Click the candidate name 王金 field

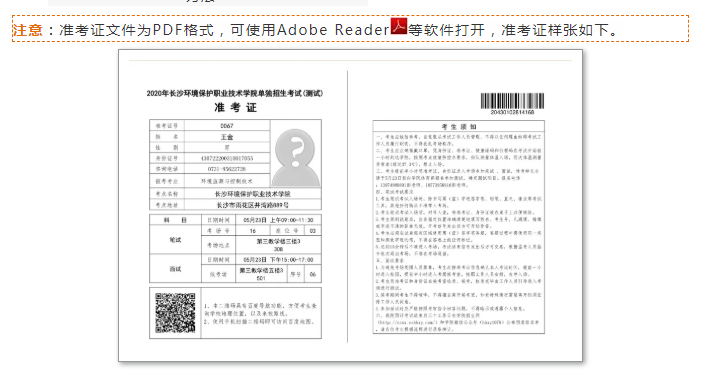[227, 137]
